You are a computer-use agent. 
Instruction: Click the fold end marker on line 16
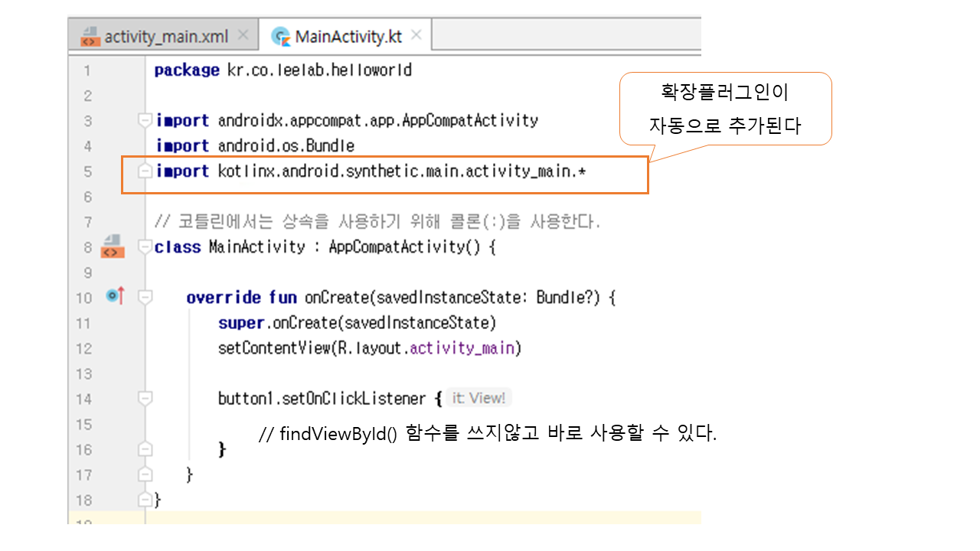[145, 449]
